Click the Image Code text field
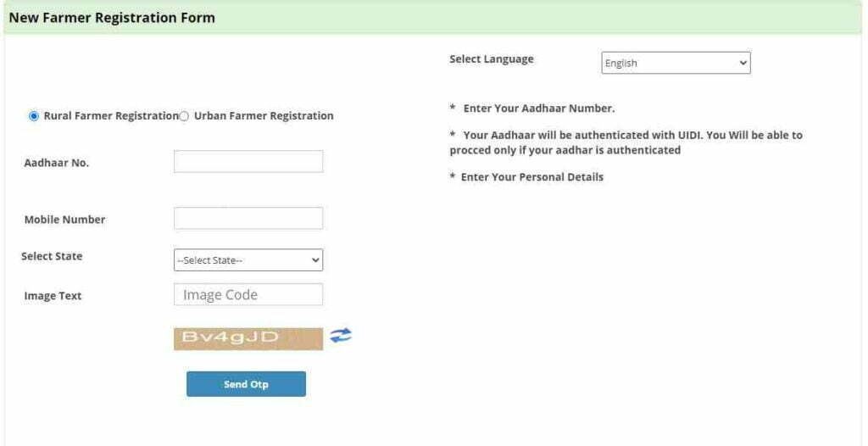The image size is (868, 446). click(x=248, y=294)
